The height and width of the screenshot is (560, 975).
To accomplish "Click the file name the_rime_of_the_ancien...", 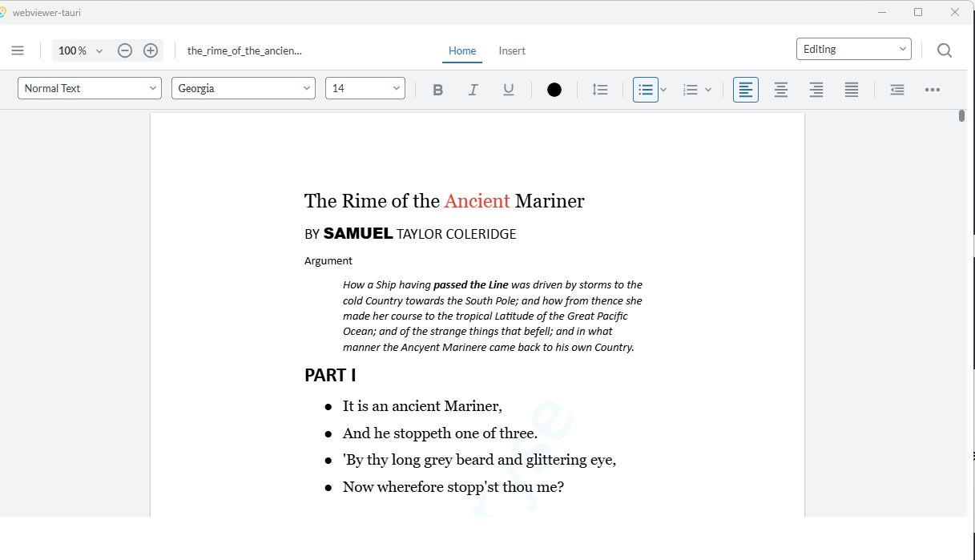I will [245, 50].
